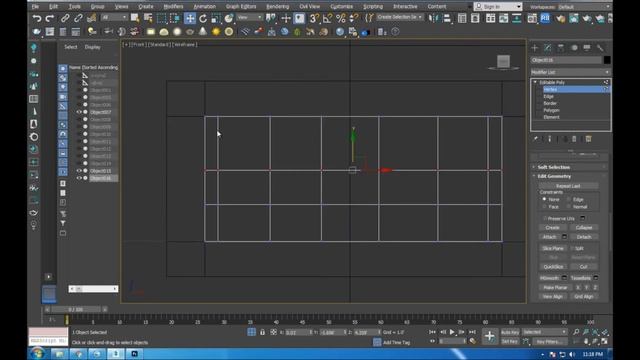Toggle the Split checkbox
Image resolution: width=640 pixels, height=360 pixels.
[x=572, y=248]
